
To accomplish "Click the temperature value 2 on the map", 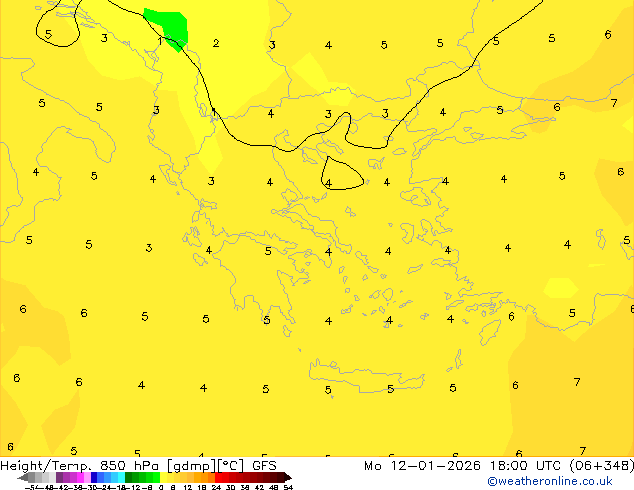I will tap(216, 43).
